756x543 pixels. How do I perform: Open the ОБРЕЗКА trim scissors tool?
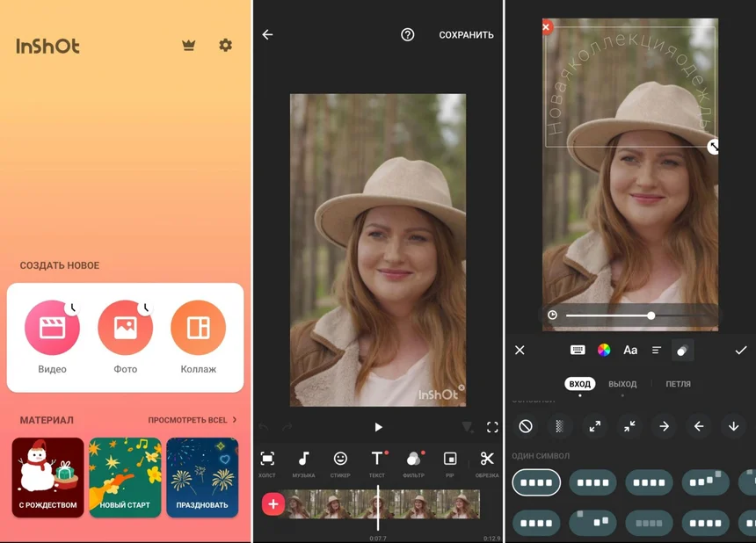pos(487,464)
